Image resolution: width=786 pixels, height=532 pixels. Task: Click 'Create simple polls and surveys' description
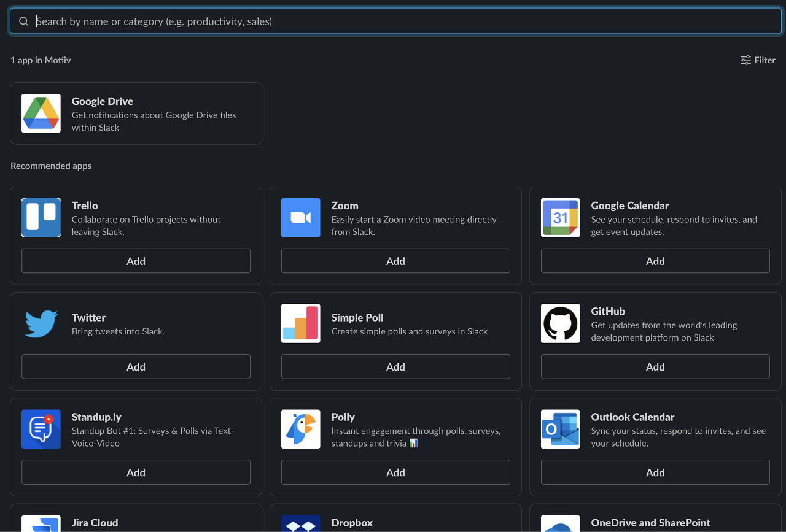click(x=410, y=331)
